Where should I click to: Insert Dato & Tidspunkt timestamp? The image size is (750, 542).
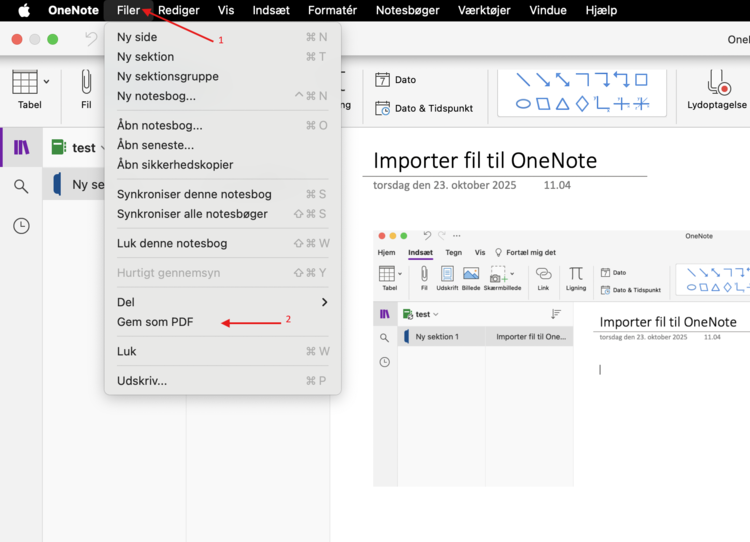(424, 108)
